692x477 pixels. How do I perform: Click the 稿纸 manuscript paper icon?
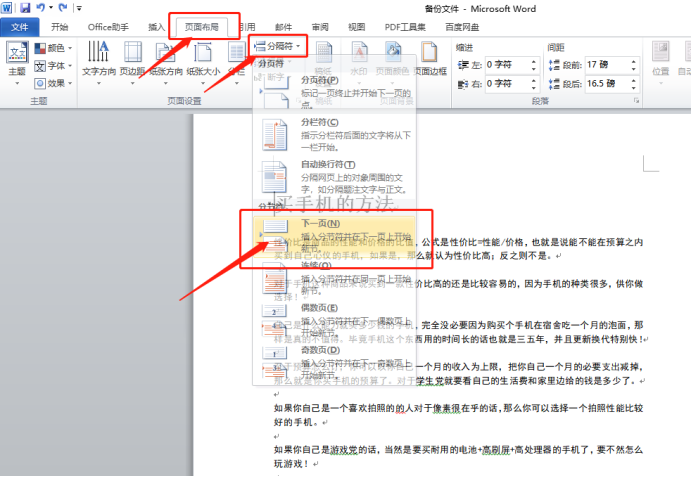(323, 53)
